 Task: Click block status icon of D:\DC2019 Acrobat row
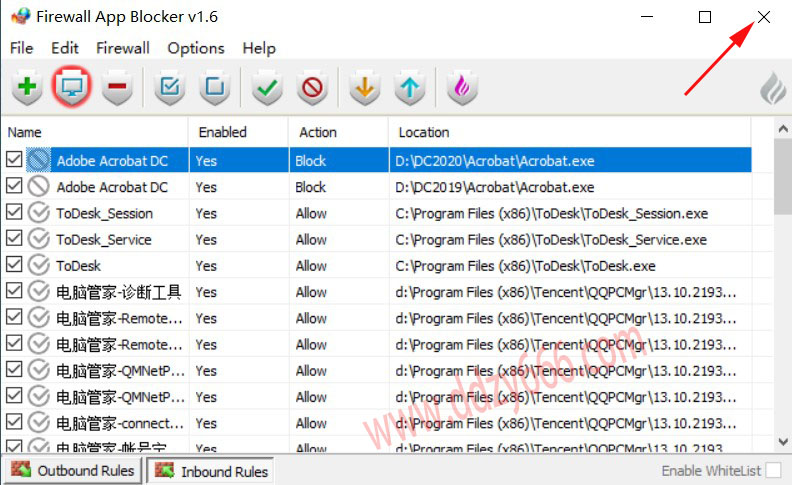pos(38,186)
